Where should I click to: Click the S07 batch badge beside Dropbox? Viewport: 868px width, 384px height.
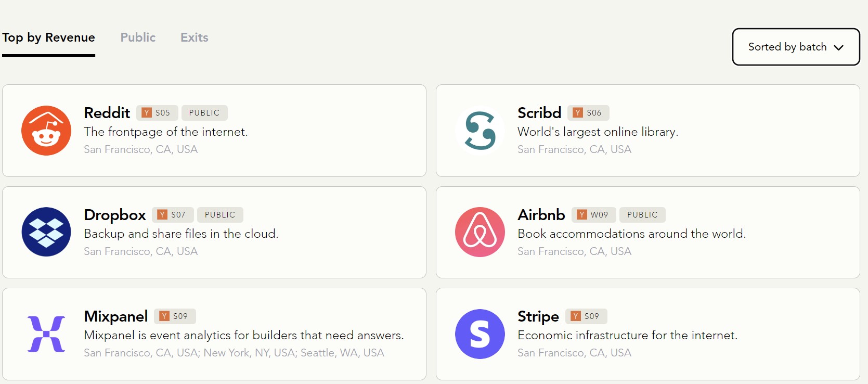[x=173, y=215]
